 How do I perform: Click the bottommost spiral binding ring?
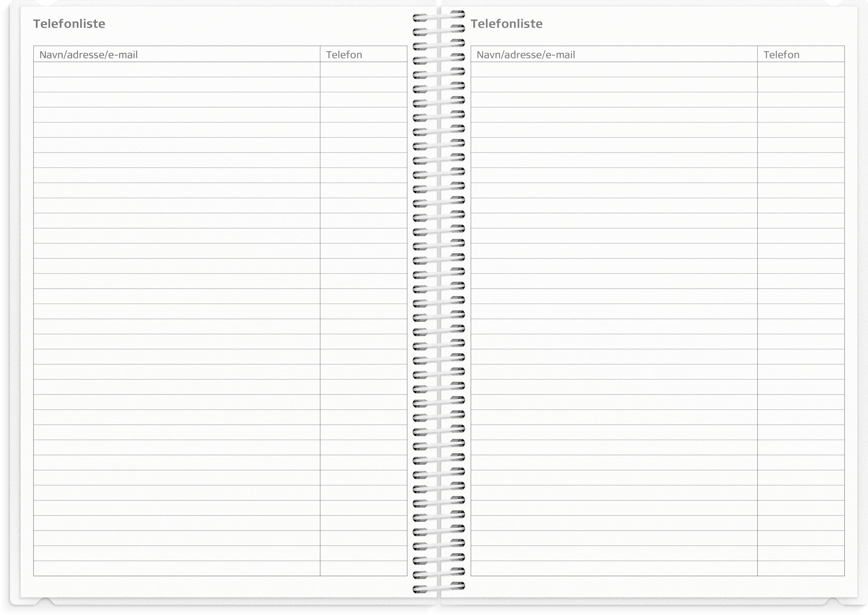point(438,588)
